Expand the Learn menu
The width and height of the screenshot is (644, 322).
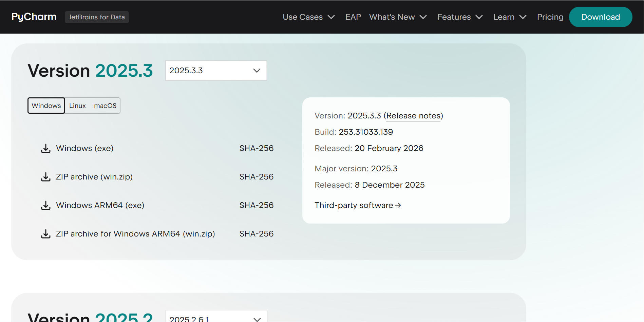[x=510, y=17]
